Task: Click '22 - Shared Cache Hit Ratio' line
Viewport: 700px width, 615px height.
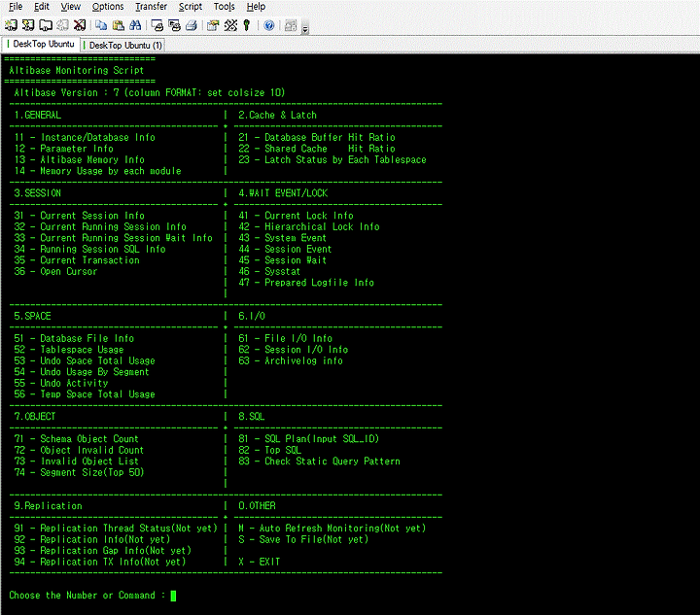Action: [317, 149]
